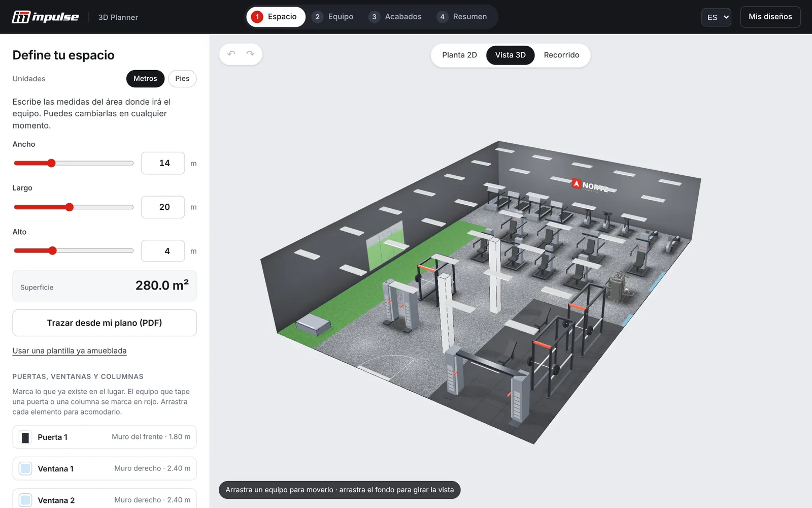Switch to Planta 2D view

(x=459, y=55)
